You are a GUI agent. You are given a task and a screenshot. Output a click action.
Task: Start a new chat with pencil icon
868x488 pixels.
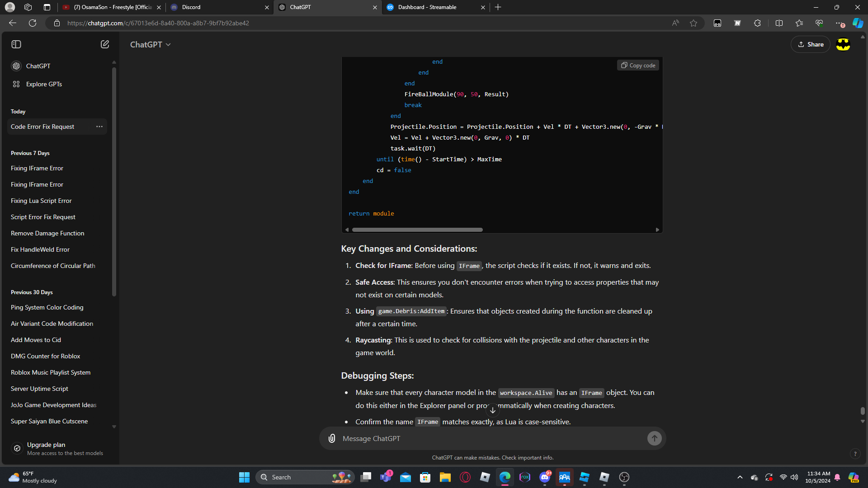tap(105, 44)
